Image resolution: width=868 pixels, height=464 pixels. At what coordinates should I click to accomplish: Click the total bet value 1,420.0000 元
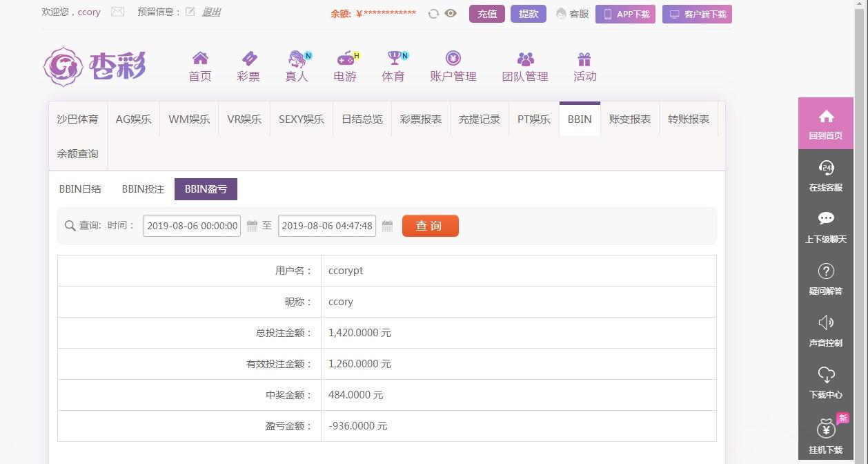click(359, 333)
